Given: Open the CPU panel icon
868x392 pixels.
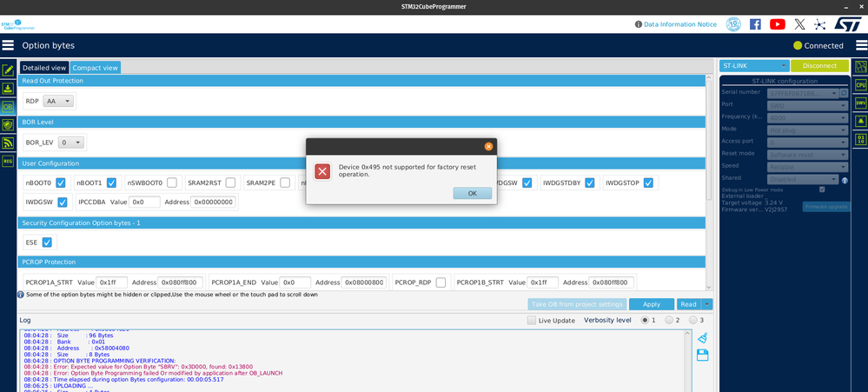Looking at the screenshot, I should pyautogui.click(x=861, y=84).
